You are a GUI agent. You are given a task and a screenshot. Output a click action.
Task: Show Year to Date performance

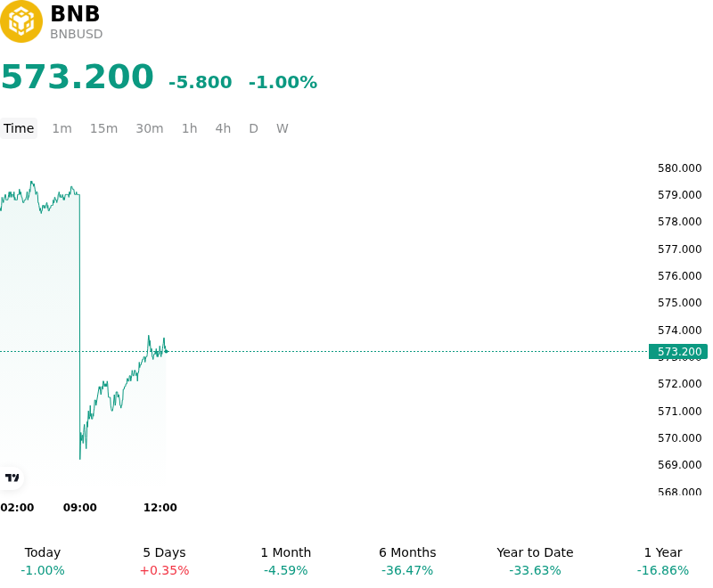tap(535, 561)
